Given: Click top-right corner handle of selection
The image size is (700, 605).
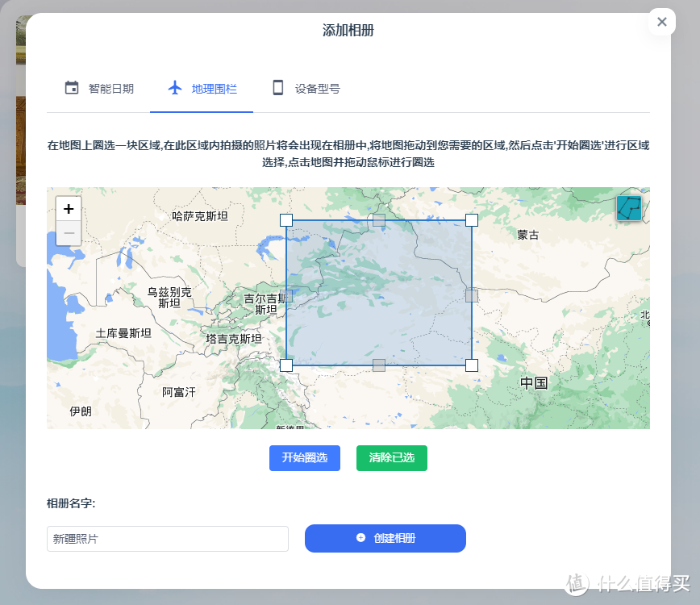Looking at the screenshot, I should [x=472, y=220].
